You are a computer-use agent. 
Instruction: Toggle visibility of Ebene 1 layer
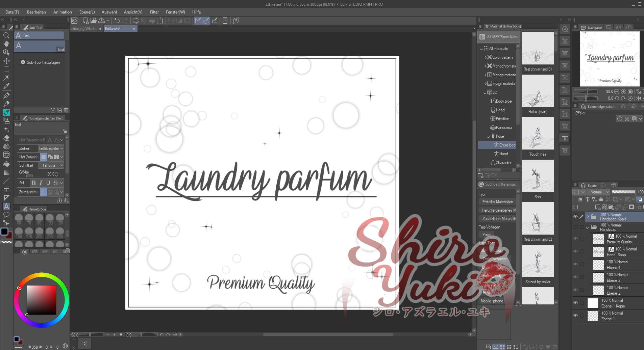[x=575, y=316]
